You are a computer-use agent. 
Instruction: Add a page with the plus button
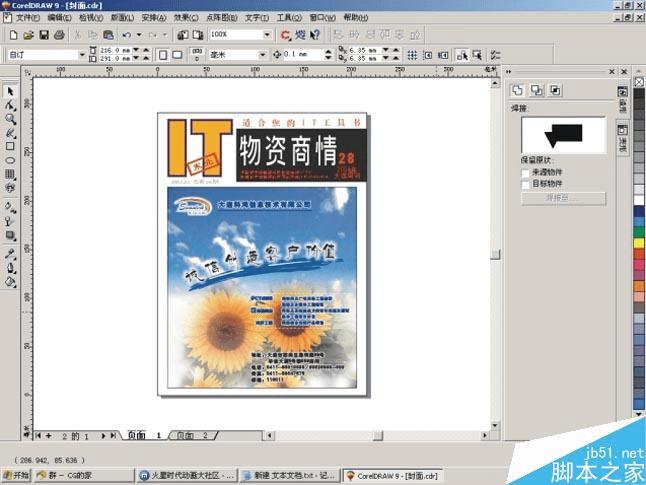click(49, 436)
